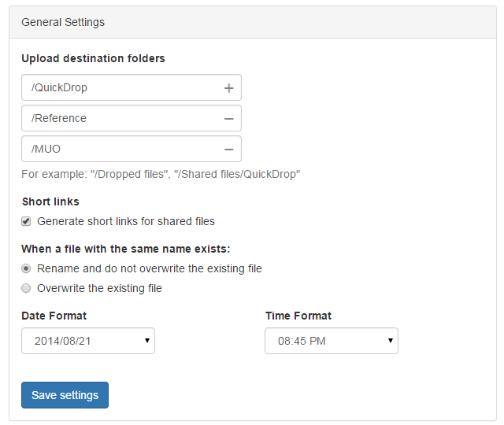The width and height of the screenshot is (504, 425).
Task: Click the Short links heading
Action: (50, 201)
